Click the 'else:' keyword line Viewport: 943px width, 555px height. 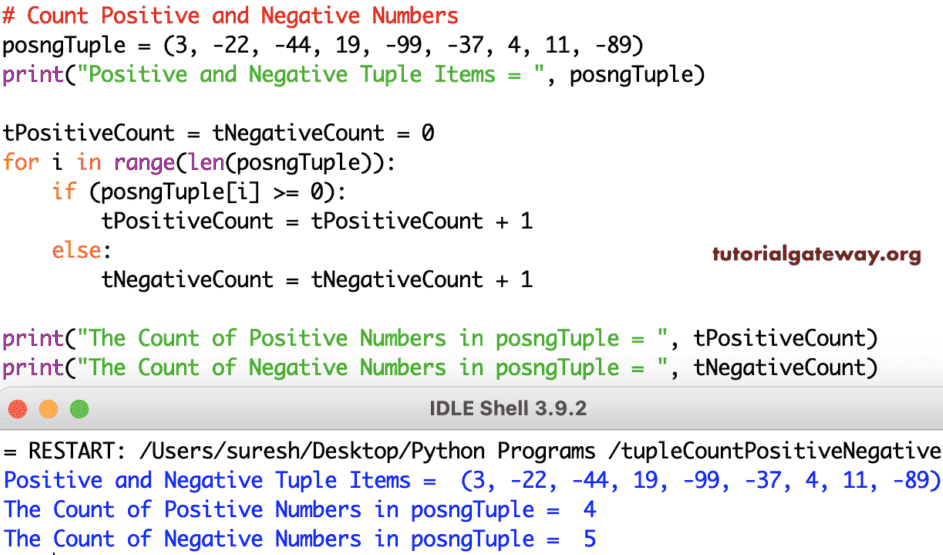pyautogui.click(x=82, y=250)
